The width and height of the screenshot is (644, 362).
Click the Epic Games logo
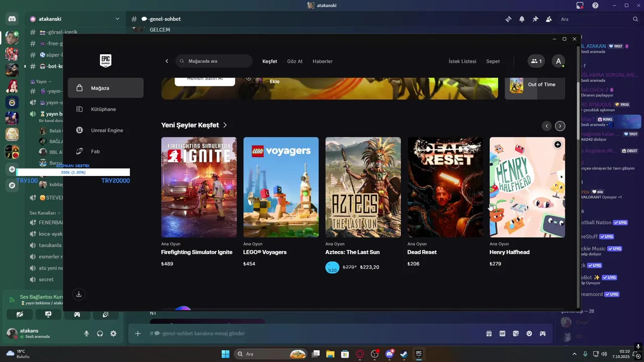[x=106, y=61]
